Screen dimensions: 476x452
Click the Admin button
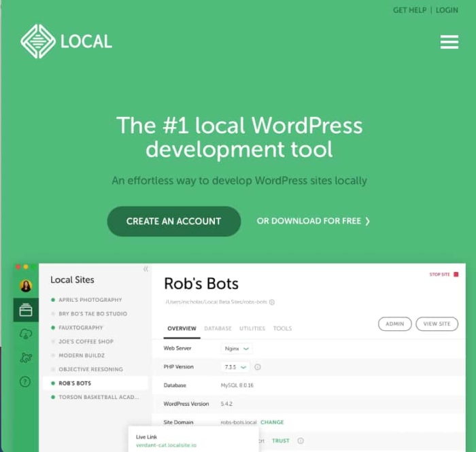[x=395, y=324]
